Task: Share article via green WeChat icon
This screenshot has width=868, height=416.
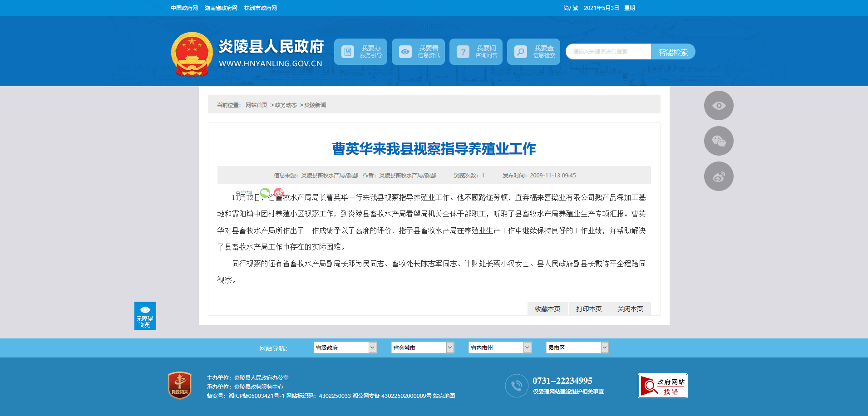Action: (265, 193)
